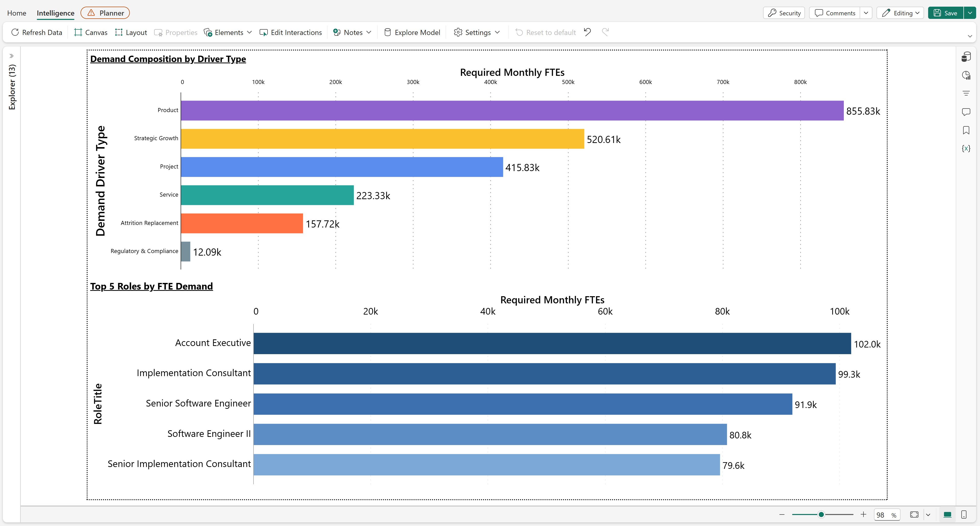Switch to the Home tab
980x526 pixels.
pyautogui.click(x=17, y=13)
